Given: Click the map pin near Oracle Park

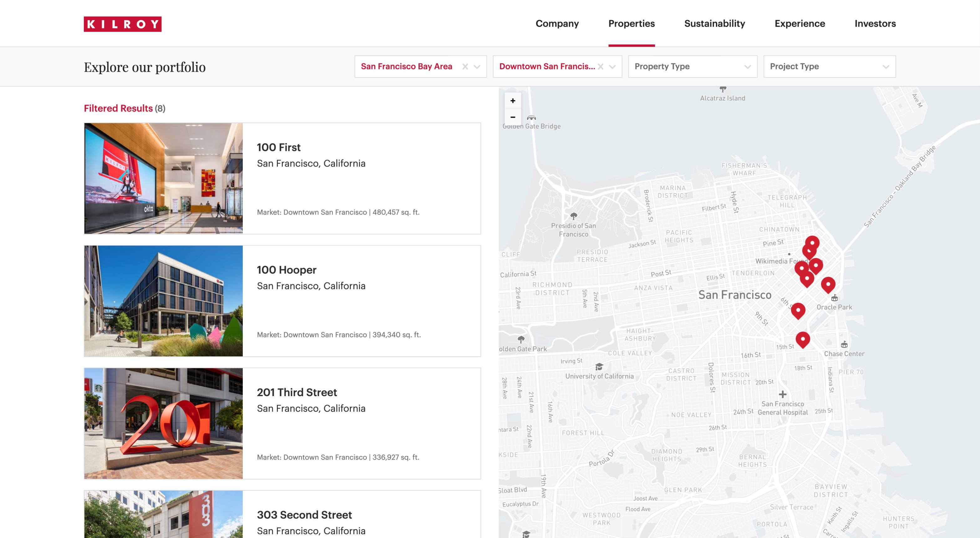Looking at the screenshot, I should pos(828,284).
